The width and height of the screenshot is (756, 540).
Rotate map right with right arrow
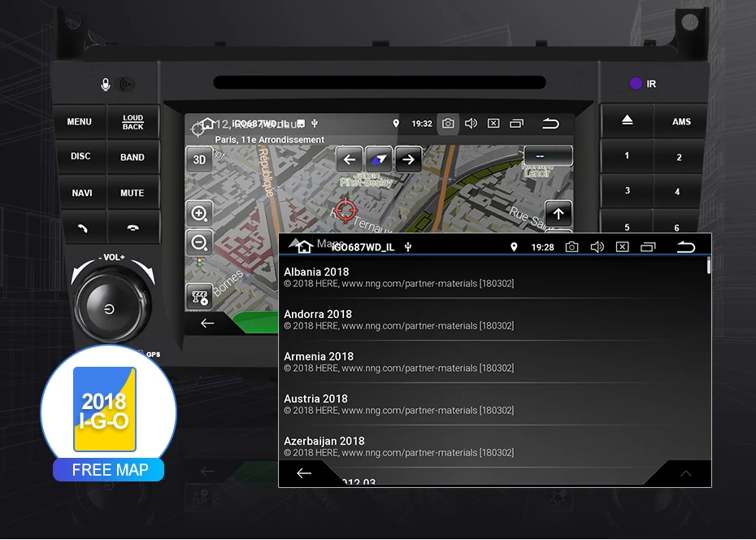click(x=408, y=159)
